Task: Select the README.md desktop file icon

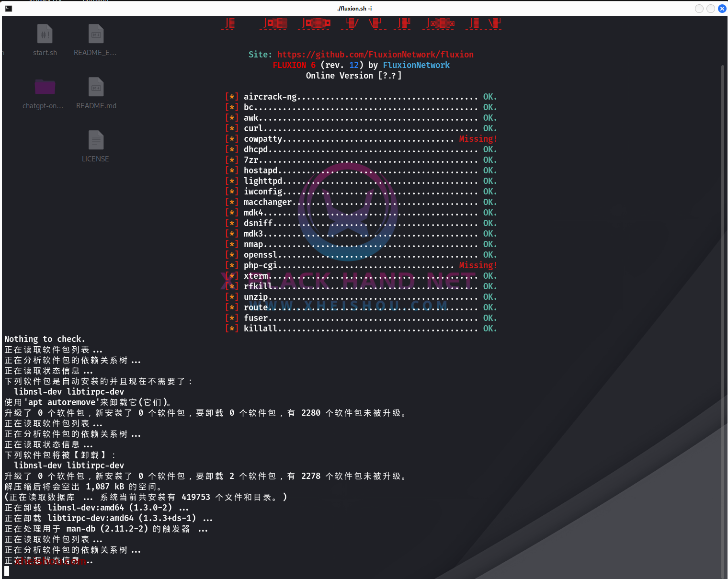Action: (x=96, y=93)
